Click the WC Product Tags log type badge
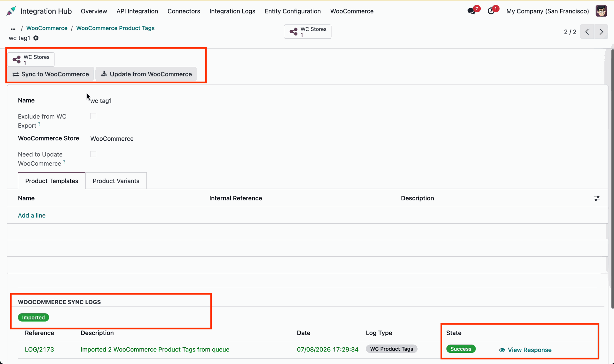Image resolution: width=614 pixels, height=364 pixels. pos(391,349)
